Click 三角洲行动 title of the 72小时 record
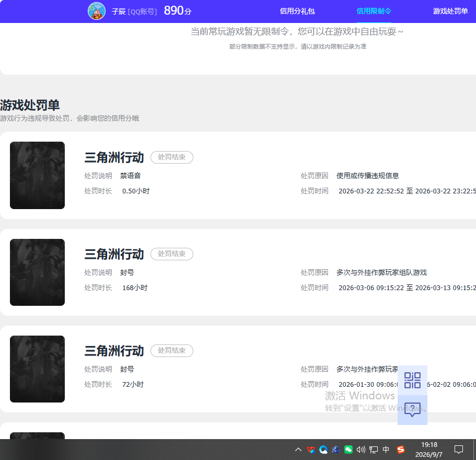Viewport: 476px width, 460px height. (114, 351)
